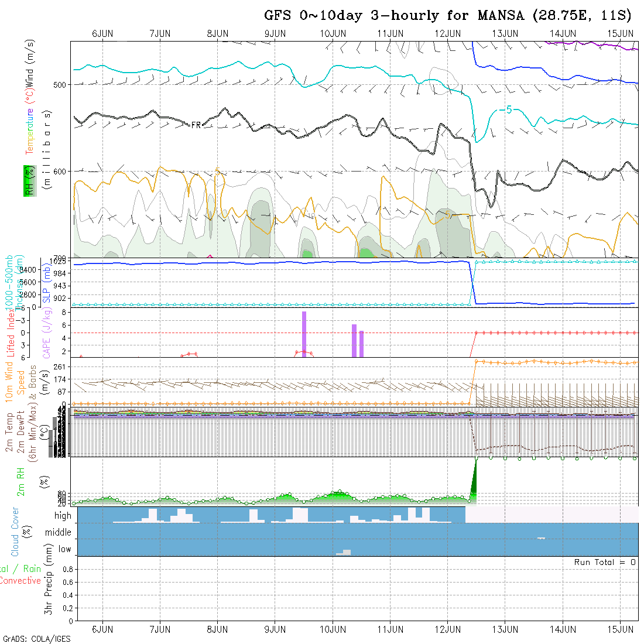Select the 6JUN label on top axis
The image size is (644, 644).
pyautogui.click(x=102, y=33)
